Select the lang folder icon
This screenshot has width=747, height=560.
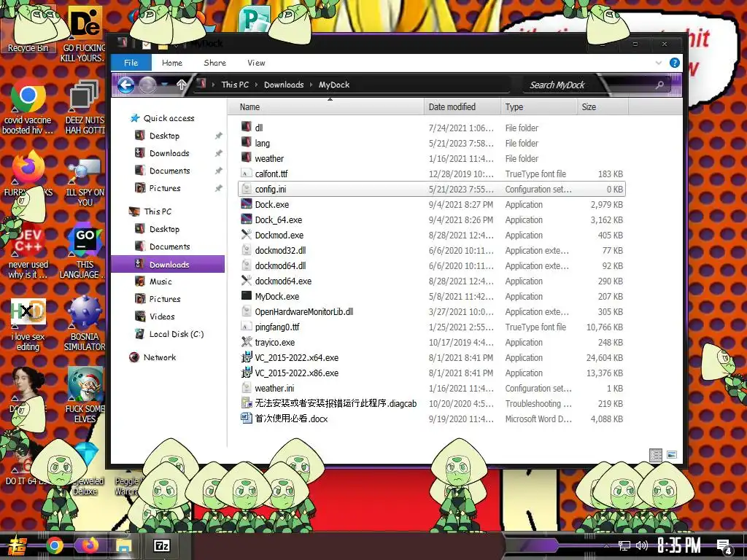point(247,142)
